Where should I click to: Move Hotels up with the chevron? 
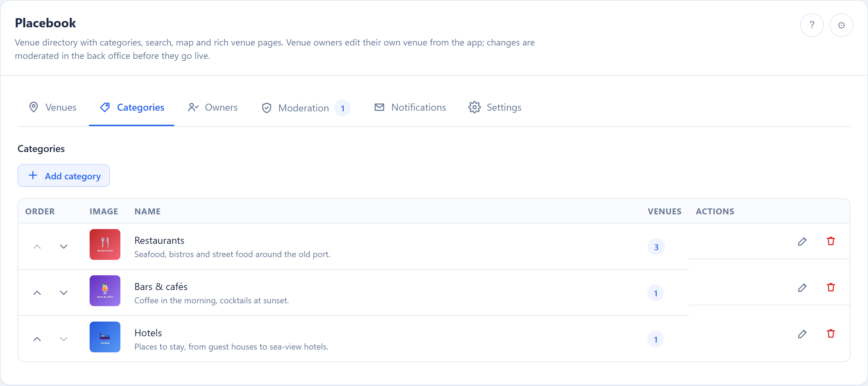pyautogui.click(x=37, y=339)
